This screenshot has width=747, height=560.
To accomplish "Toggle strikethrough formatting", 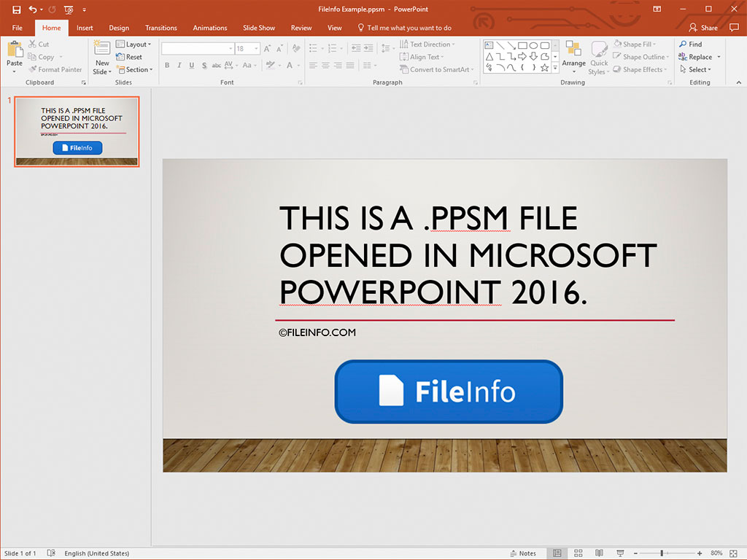I will point(216,65).
